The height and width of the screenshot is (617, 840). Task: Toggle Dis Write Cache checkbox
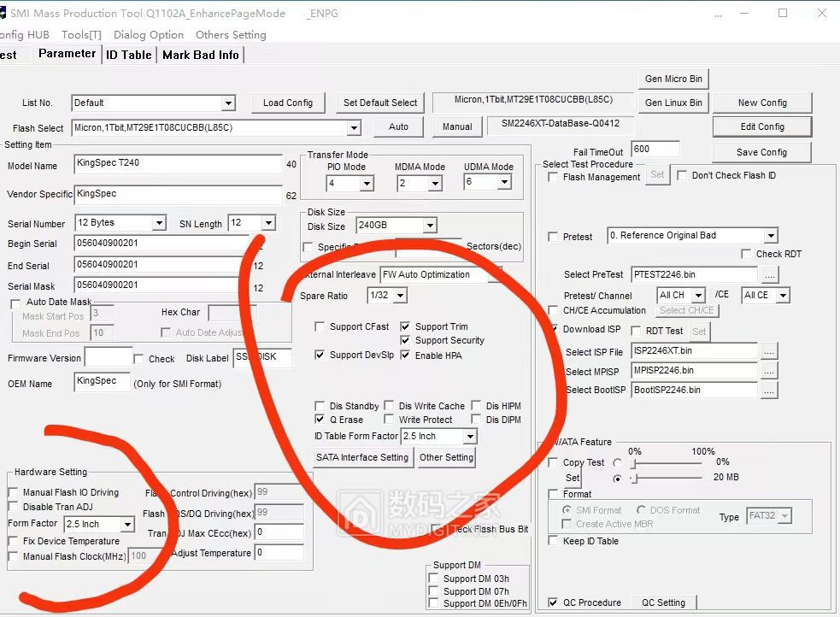click(389, 405)
